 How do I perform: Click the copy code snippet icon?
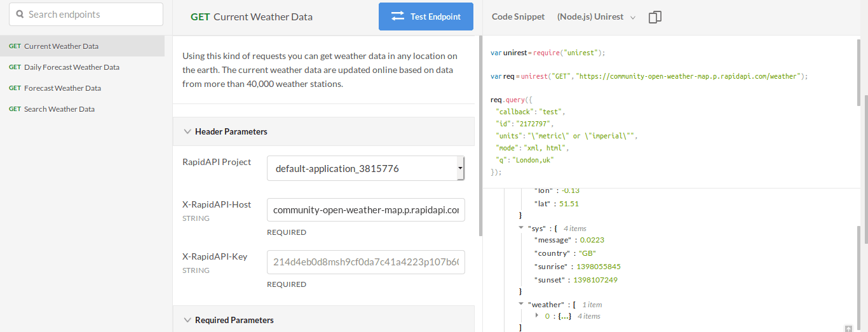point(655,17)
